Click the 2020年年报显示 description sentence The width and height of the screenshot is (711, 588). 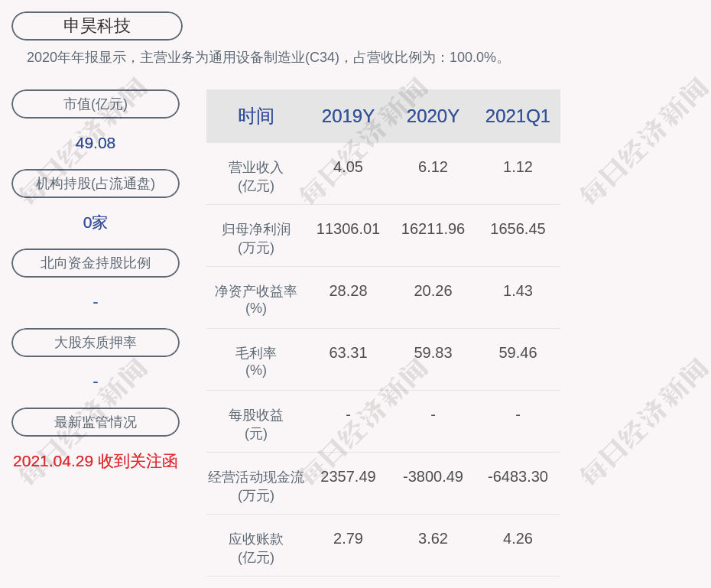(x=265, y=57)
